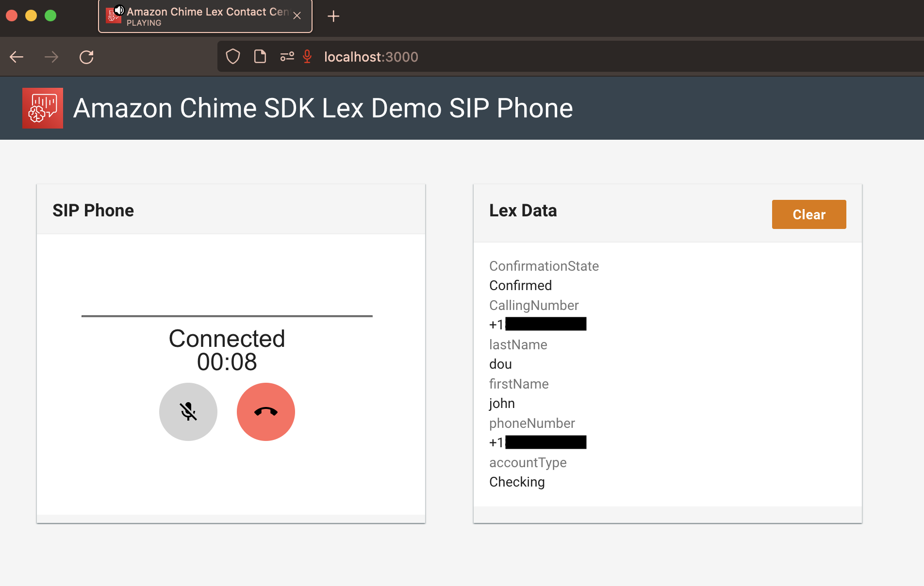Click the firstName label
924x586 pixels.
coord(519,384)
